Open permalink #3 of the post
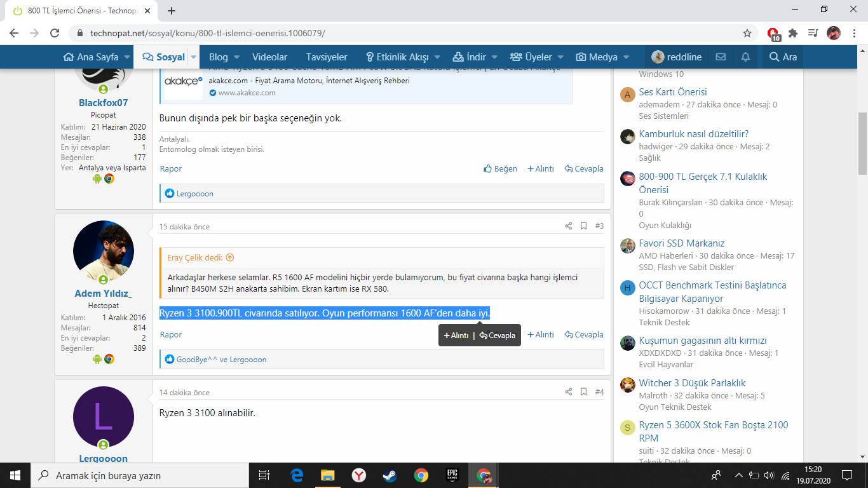Screen dimensions: 868x488 coord(599,226)
